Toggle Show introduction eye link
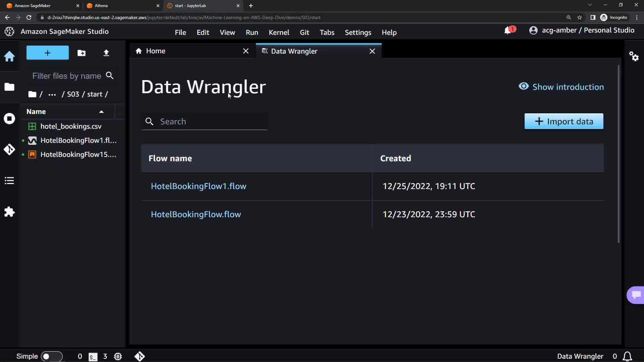The width and height of the screenshot is (644, 362). [561, 87]
